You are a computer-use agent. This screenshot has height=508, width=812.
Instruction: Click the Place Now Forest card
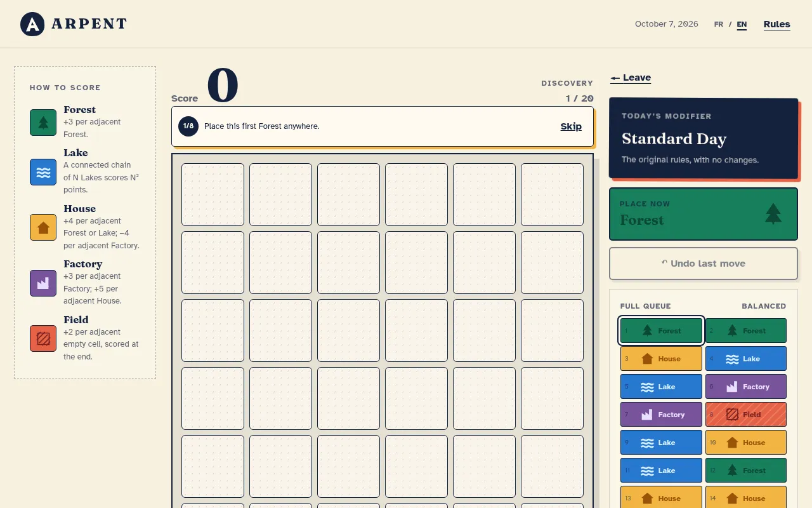point(703,214)
